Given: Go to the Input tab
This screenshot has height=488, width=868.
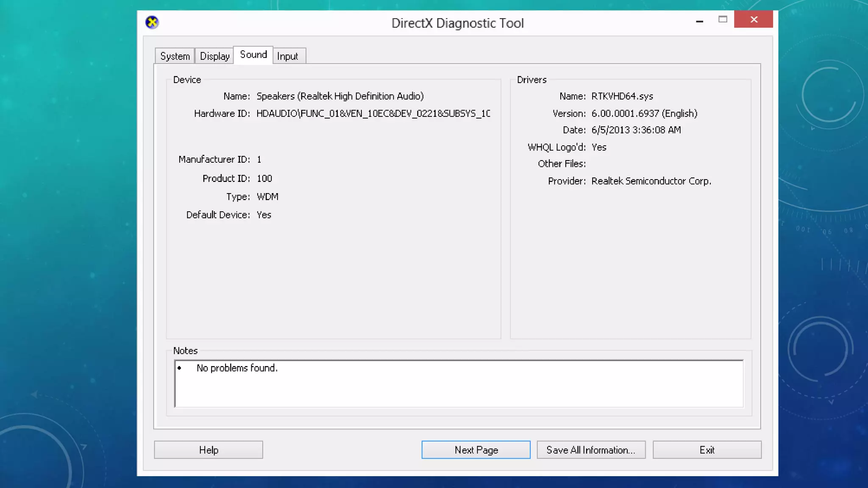Looking at the screenshot, I should click(287, 56).
